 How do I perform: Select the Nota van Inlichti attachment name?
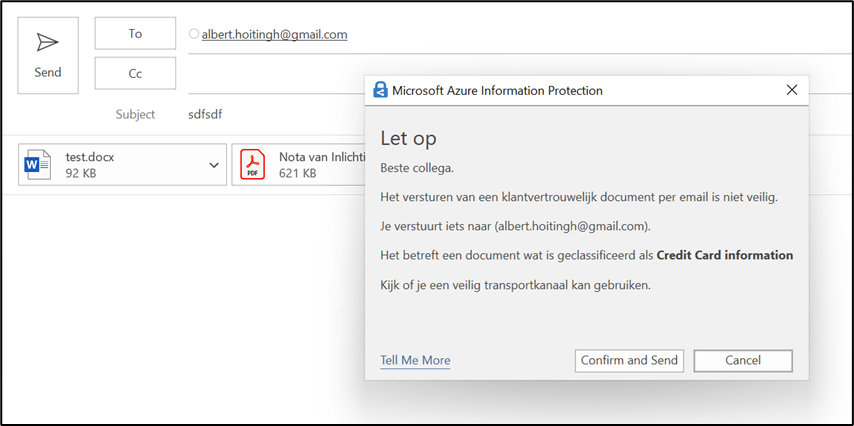point(319,157)
